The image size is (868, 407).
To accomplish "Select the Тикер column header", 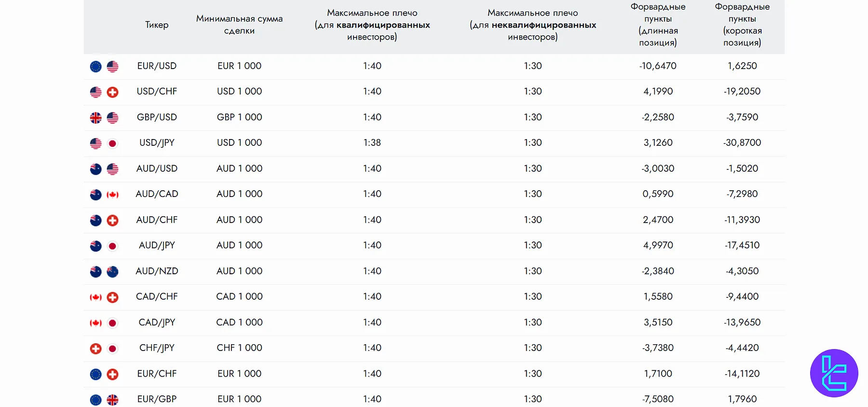I will [157, 25].
